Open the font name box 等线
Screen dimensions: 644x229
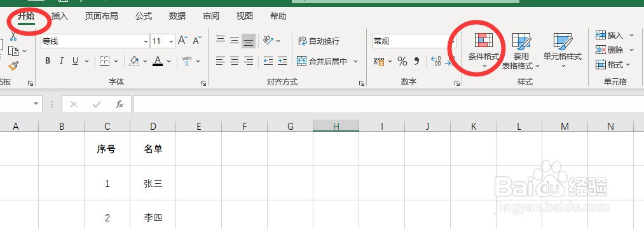click(x=95, y=41)
